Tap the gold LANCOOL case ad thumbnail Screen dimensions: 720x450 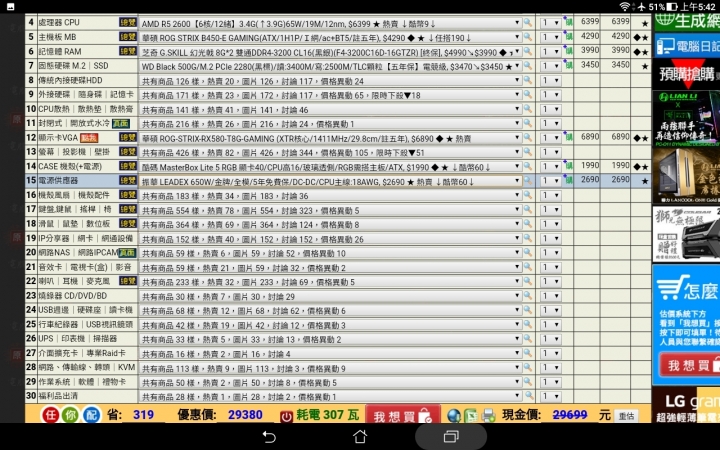coord(686,176)
